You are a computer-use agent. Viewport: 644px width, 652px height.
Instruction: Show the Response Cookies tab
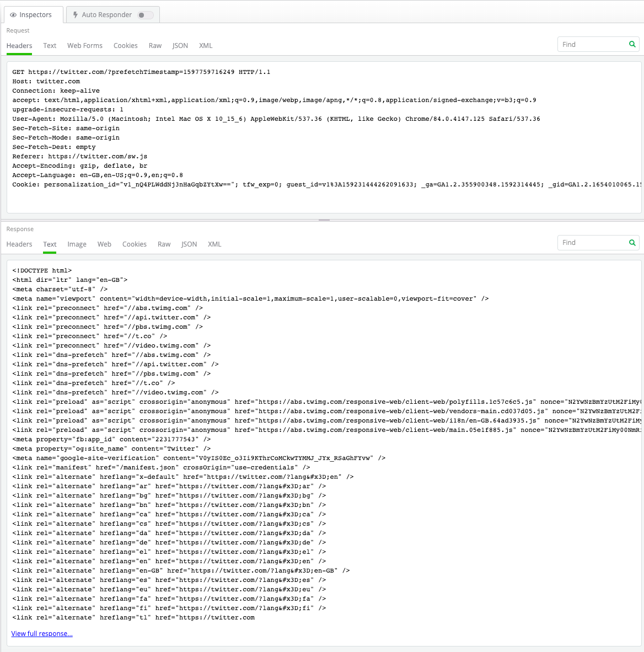click(x=135, y=244)
